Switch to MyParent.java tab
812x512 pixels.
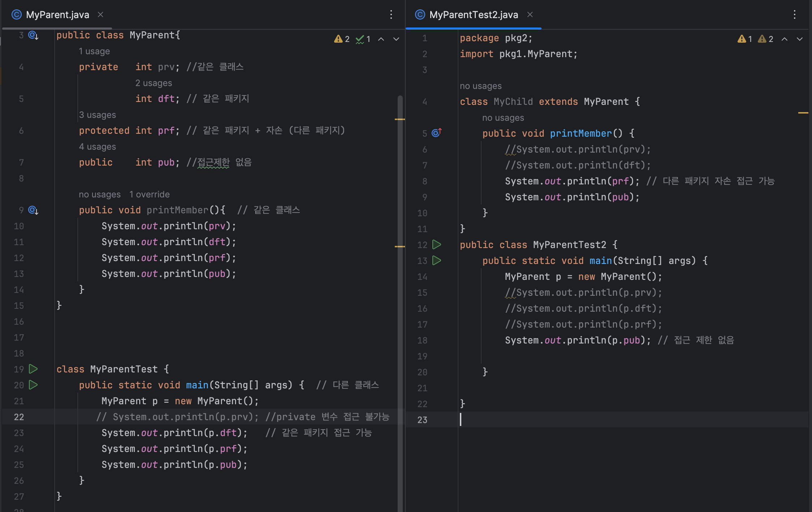[57, 14]
